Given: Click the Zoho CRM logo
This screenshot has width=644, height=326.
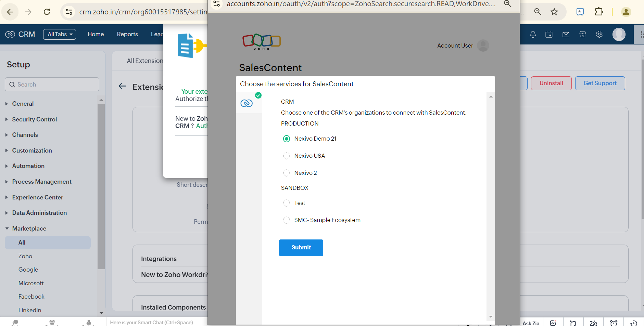Looking at the screenshot, I should tap(20, 34).
